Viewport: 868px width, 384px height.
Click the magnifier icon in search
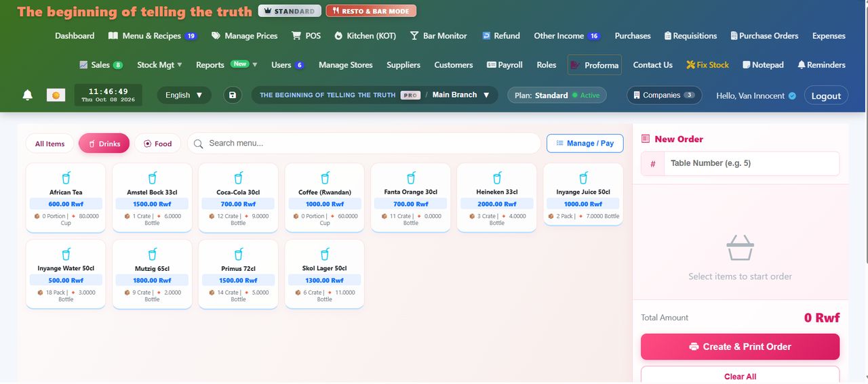(199, 144)
